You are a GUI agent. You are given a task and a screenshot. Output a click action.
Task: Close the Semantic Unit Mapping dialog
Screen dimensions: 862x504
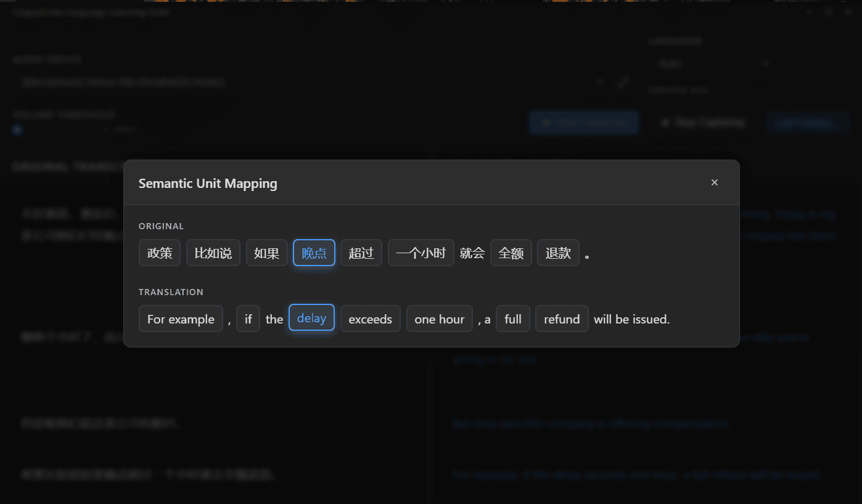(714, 182)
